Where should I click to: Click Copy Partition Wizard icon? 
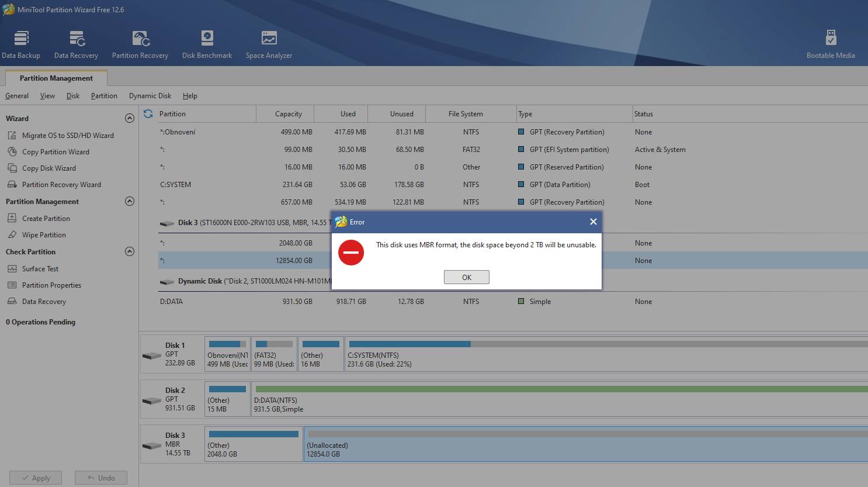coord(12,152)
